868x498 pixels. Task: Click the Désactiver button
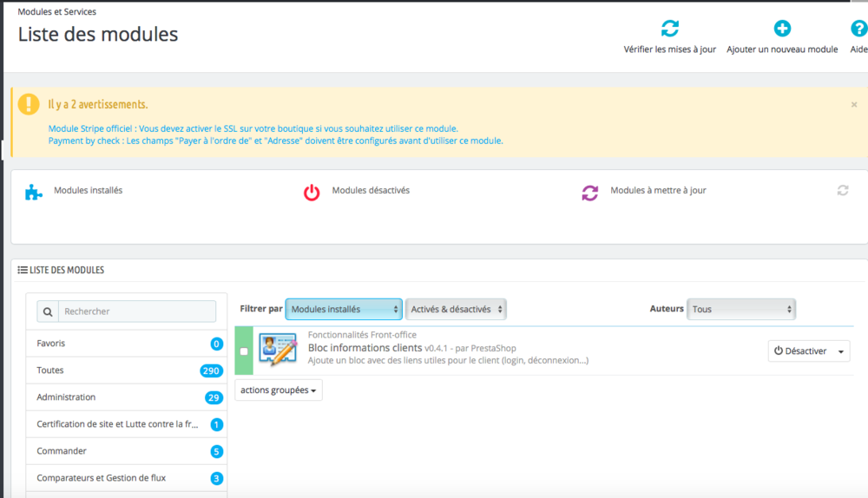[x=800, y=351]
